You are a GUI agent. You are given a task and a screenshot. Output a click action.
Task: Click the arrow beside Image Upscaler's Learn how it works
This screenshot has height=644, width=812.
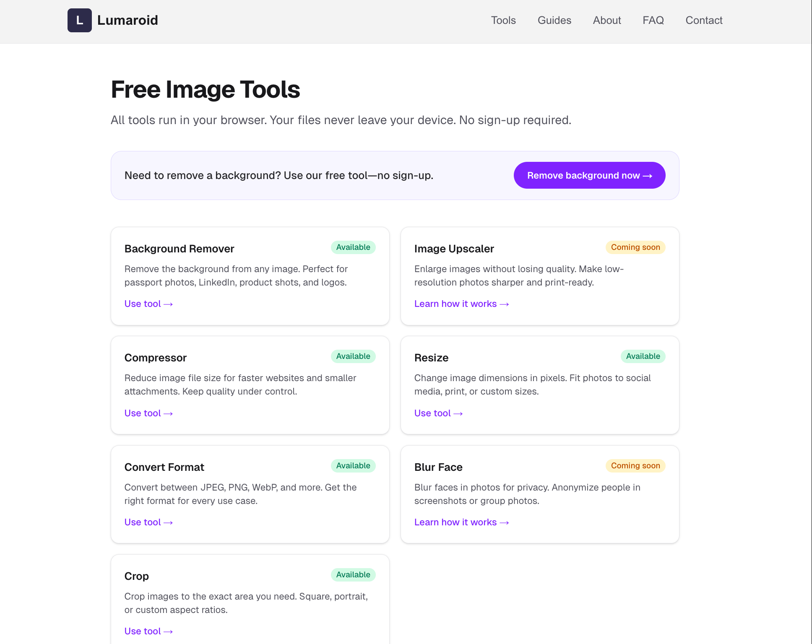tap(504, 304)
